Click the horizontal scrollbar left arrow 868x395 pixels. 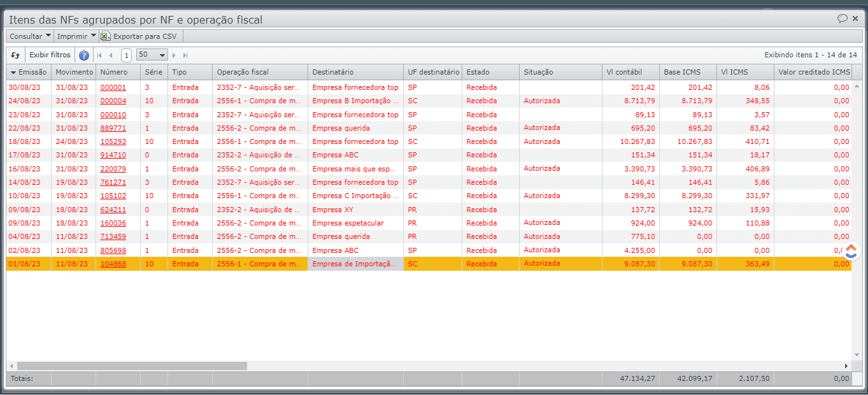pos(11,366)
